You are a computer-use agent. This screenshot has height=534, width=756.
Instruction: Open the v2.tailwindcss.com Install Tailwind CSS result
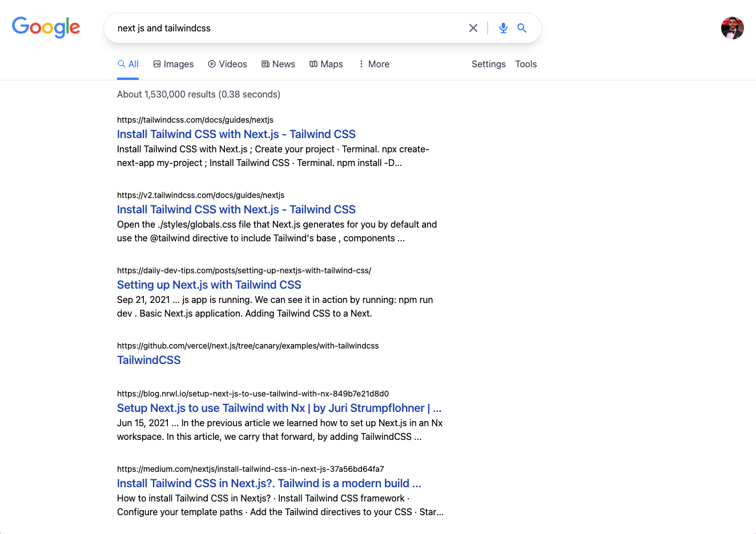coord(236,209)
